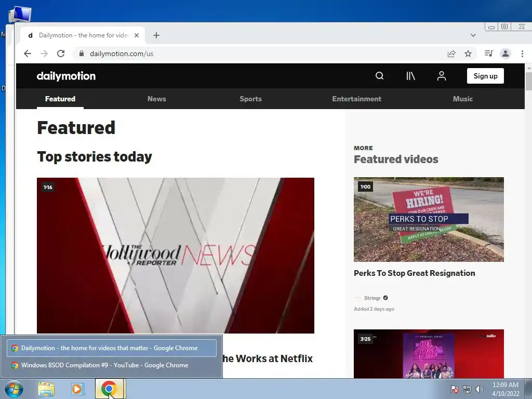Viewport: 532px width, 399px height.
Task: Click the share page icon
Action: (451, 54)
